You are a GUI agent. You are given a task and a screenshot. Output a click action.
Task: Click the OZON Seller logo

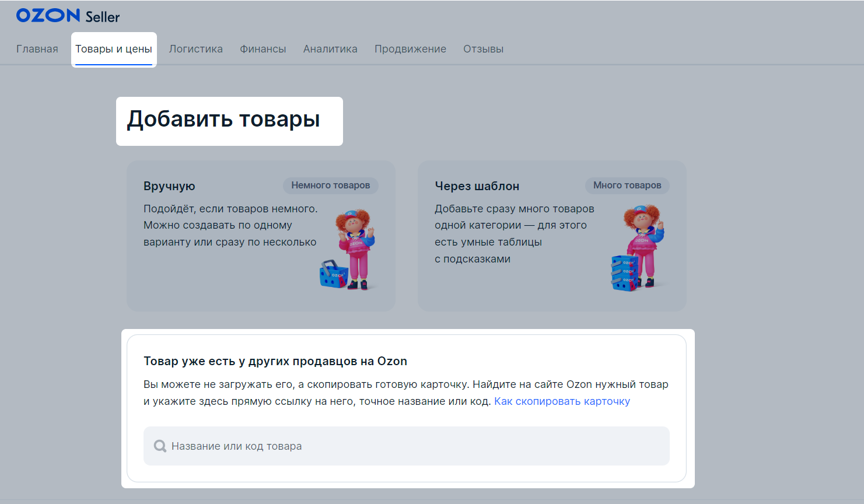pos(68,16)
